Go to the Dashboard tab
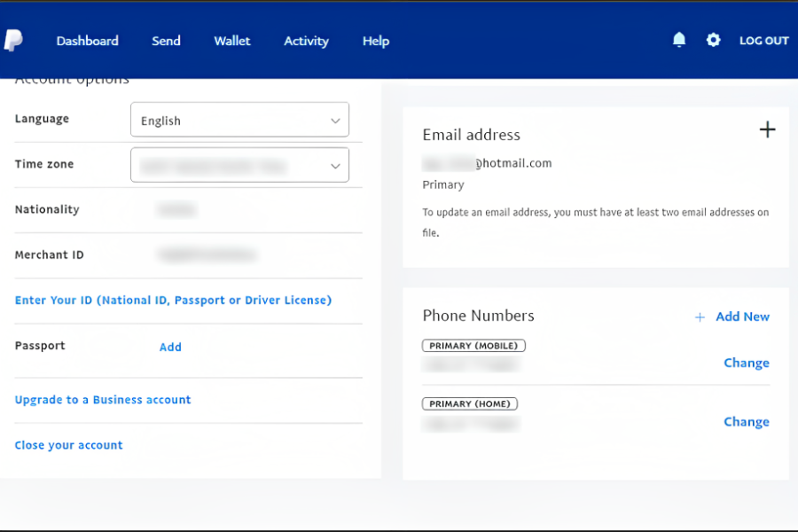 tap(88, 41)
